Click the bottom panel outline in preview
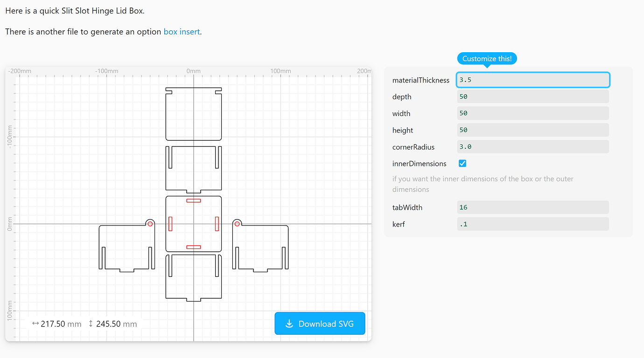Image resolution: width=644 pixels, height=358 pixels. coord(193,277)
